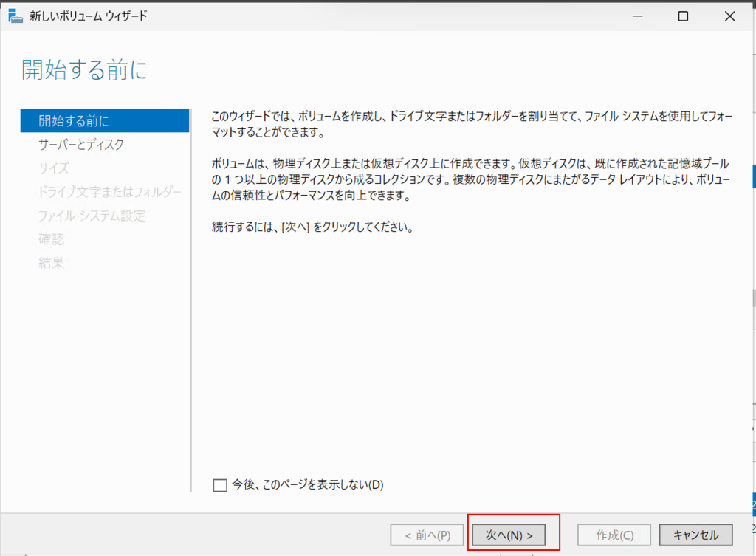Maximize the 新しいボリューム ウィザード window
756x556 pixels.
pos(683,16)
